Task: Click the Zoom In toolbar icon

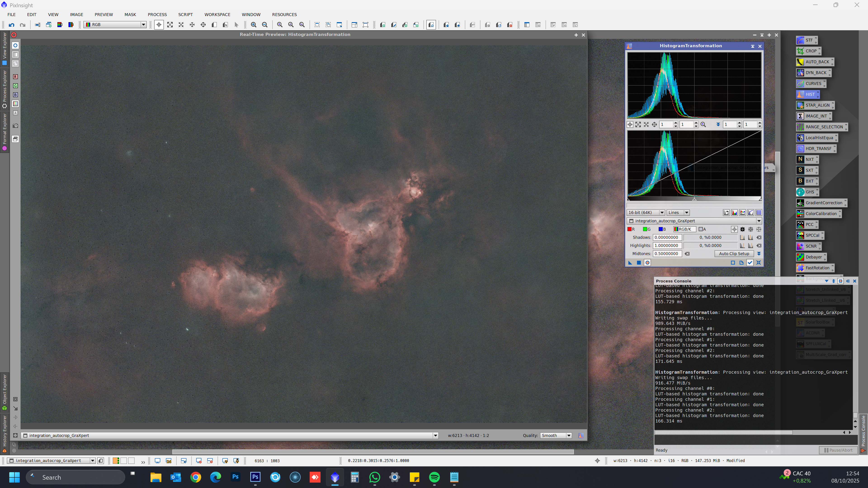Action: click(x=254, y=25)
